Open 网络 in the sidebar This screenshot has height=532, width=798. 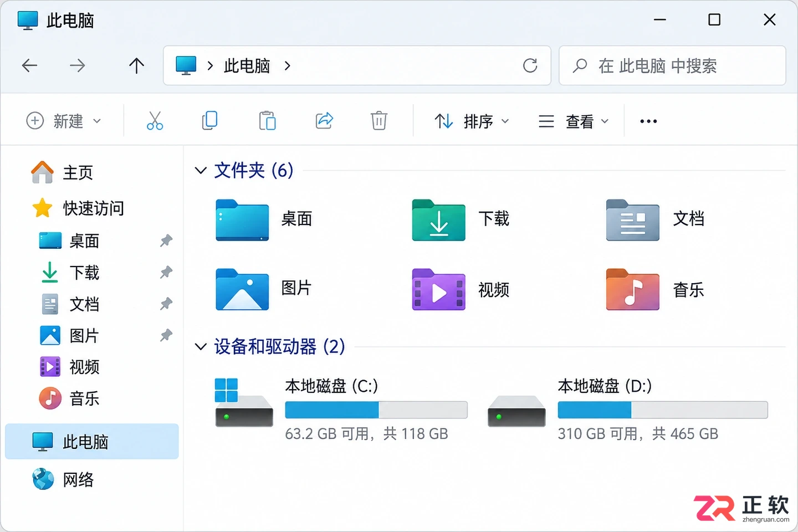point(63,479)
